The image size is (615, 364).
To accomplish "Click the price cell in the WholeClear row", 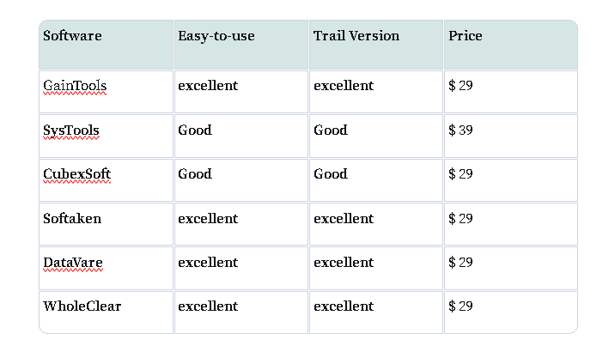I will point(511,312).
